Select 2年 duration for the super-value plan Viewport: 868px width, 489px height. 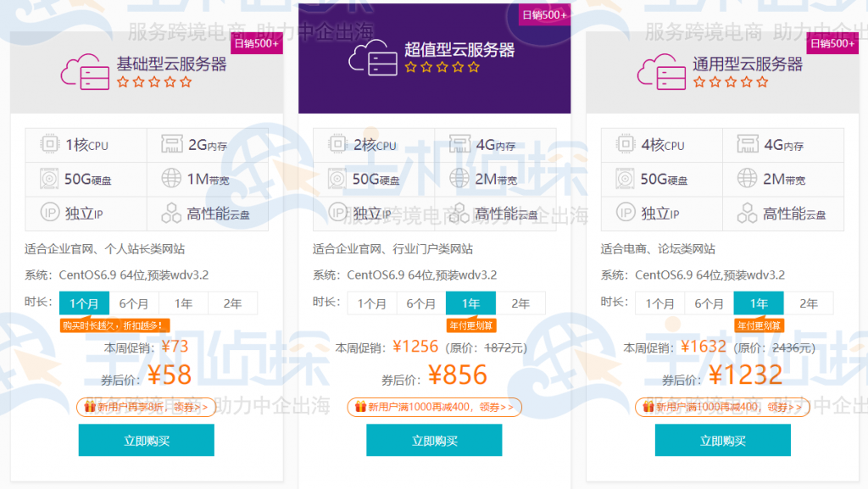point(520,303)
